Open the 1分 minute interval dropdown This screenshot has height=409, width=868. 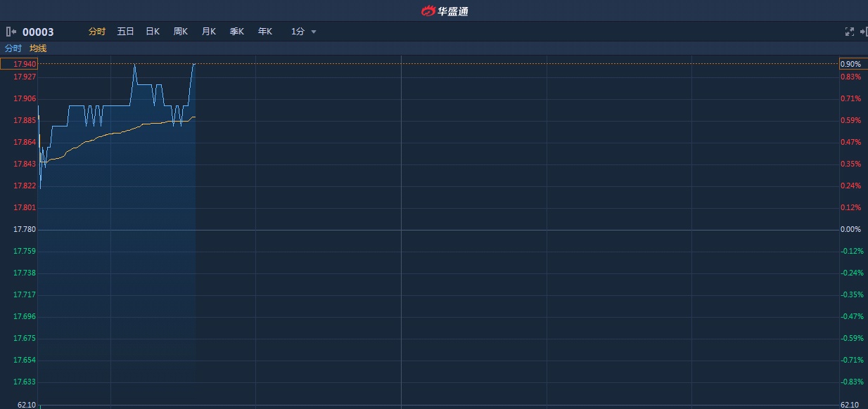[304, 32]
